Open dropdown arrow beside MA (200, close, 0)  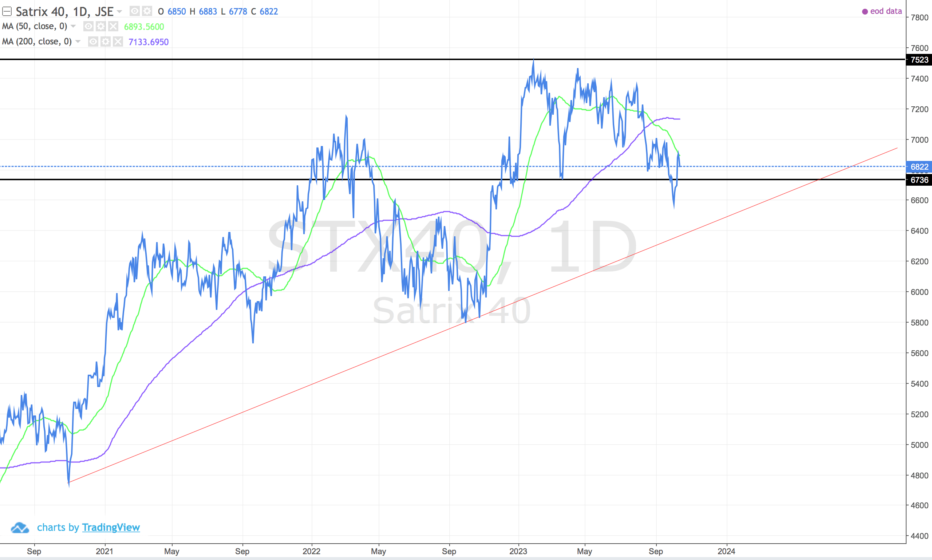pos(78,42)
